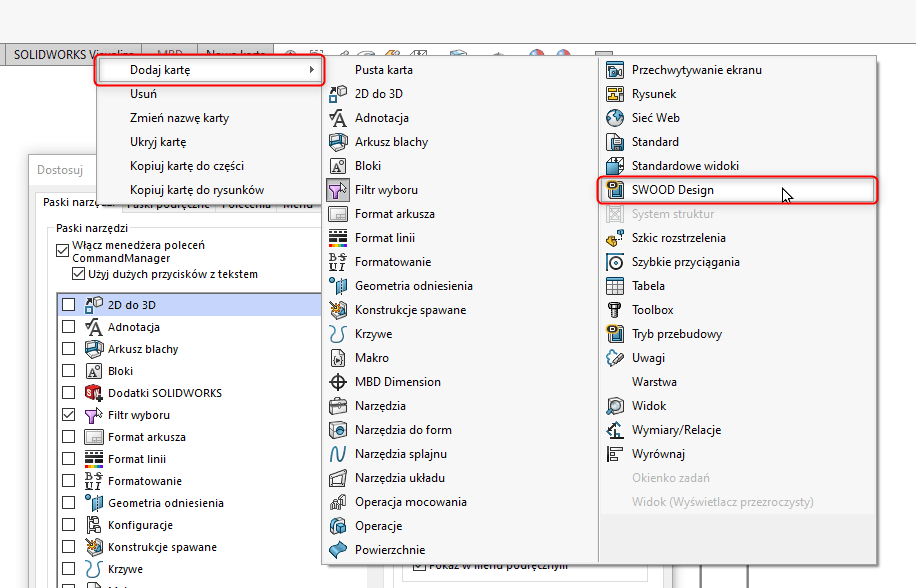Image resolution: width=916 pixels, height=588 pixels.
Task: Click the Bloki icon in the submenu
Action: tap(338, 166)
